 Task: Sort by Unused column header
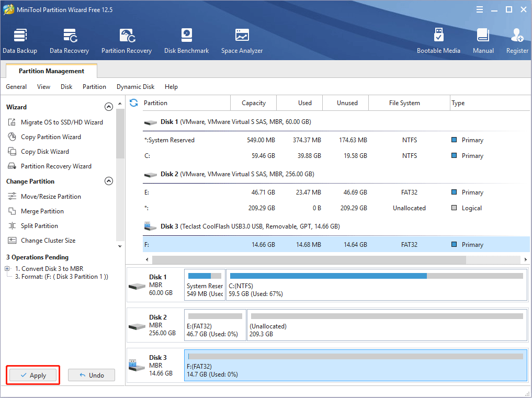pyautogui.click(x=345, y=103)
